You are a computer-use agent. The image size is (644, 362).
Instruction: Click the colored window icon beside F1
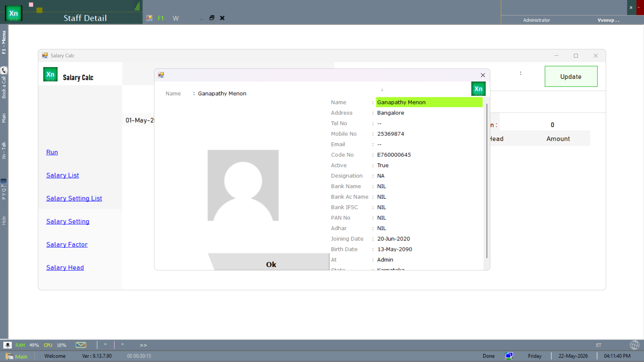[x=149, y=18]
